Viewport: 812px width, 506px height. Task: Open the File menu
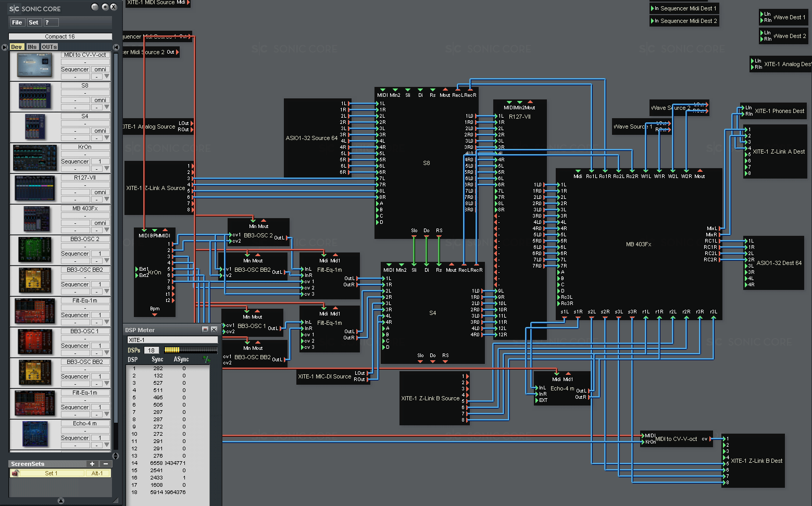click(x=17, y=22)
